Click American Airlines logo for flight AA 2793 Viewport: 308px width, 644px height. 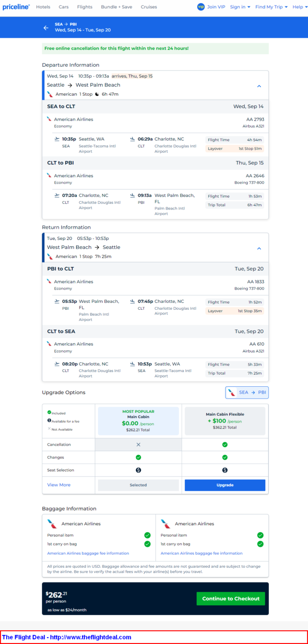49,119
